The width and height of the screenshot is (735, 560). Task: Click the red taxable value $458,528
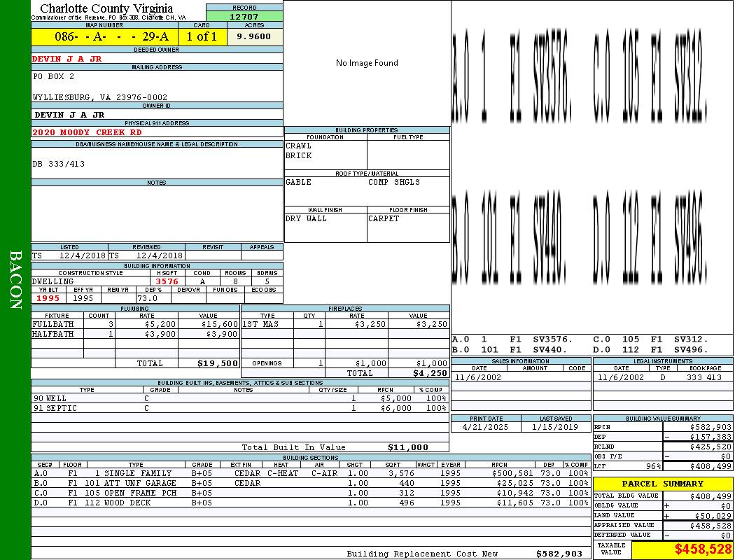click(x=703, y=549)
